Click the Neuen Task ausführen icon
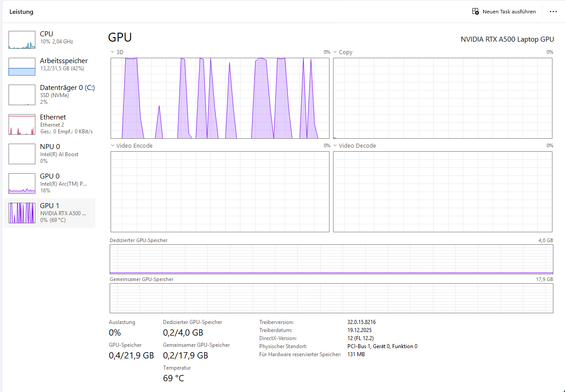This screenshot has width=565, height=392. [475, 12]
